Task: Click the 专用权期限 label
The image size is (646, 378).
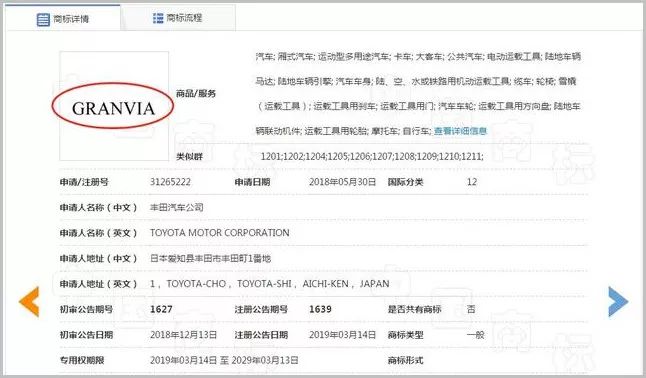Action: [x=82, y=360]
